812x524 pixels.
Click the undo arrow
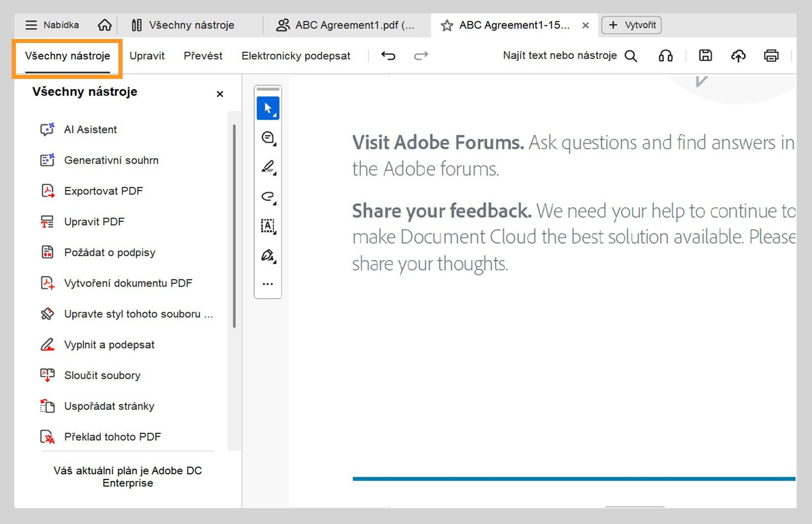pos(388,55)
